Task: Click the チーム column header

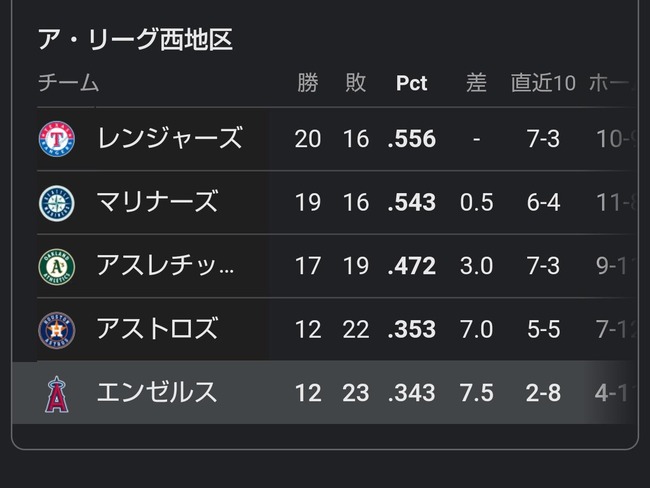Action: point(68,83)
